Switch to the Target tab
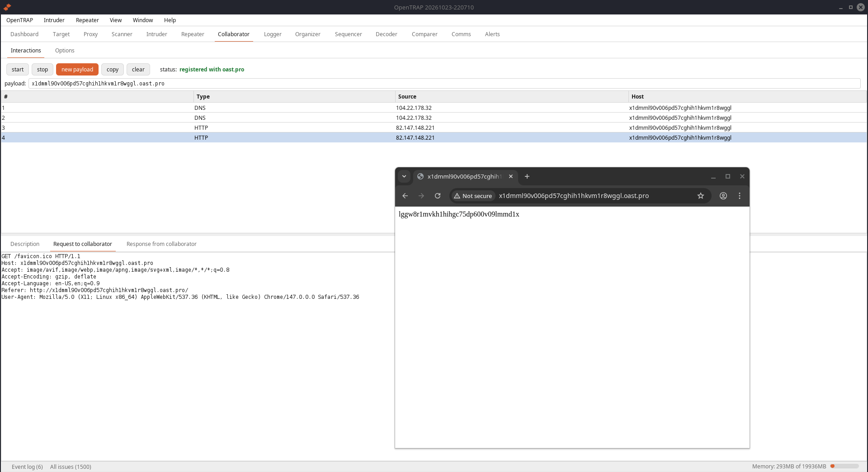868x472 pixels. (x=61, y=34)
